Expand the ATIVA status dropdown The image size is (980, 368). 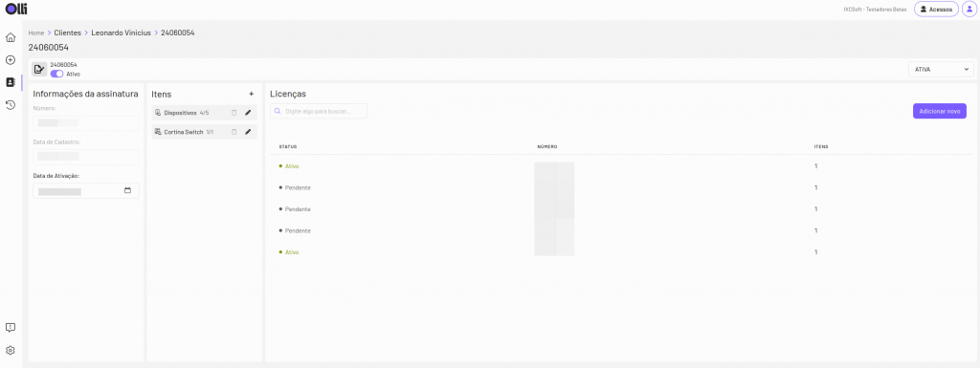[x=941, y=69]
